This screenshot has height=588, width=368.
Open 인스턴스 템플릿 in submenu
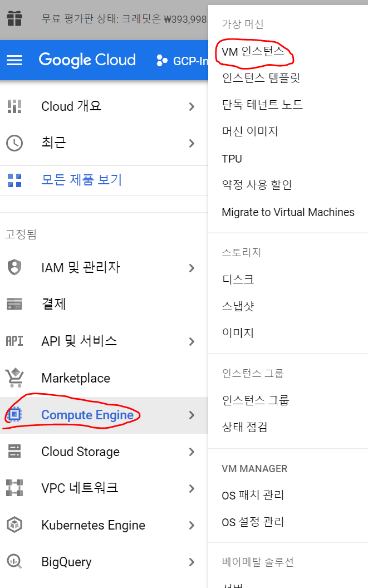click(261, 78)
